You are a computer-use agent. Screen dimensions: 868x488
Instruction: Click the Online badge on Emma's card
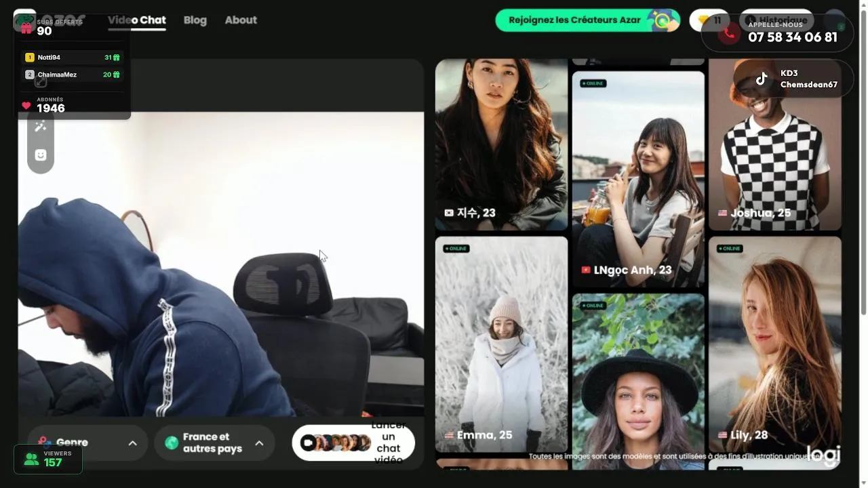coord(456,249)
